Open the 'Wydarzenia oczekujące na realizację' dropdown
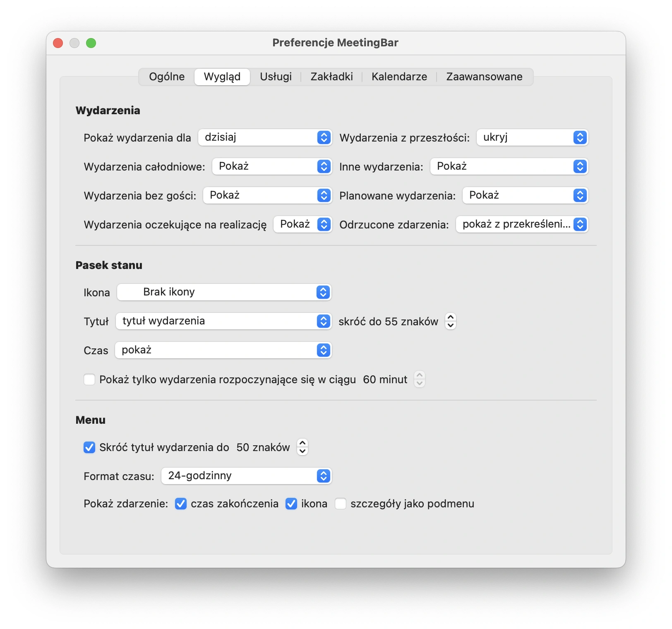Image resolution: width=672 pixels, height=629 pixels. (x=302, y=224)
